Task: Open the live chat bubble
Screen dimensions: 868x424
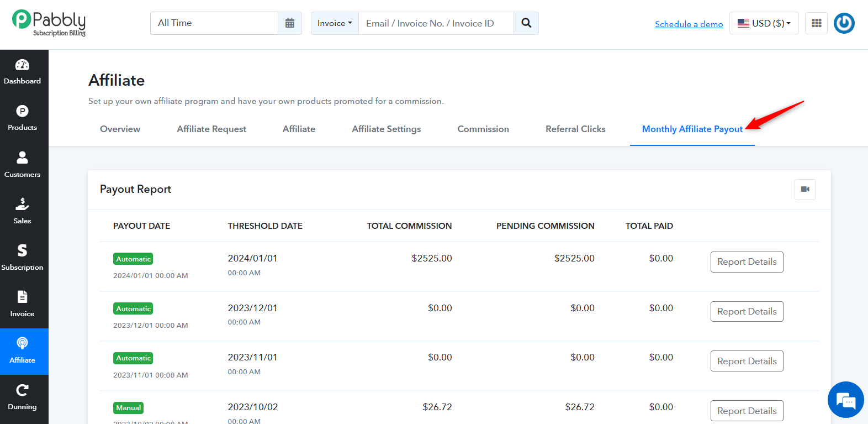Action: (845, 400)
